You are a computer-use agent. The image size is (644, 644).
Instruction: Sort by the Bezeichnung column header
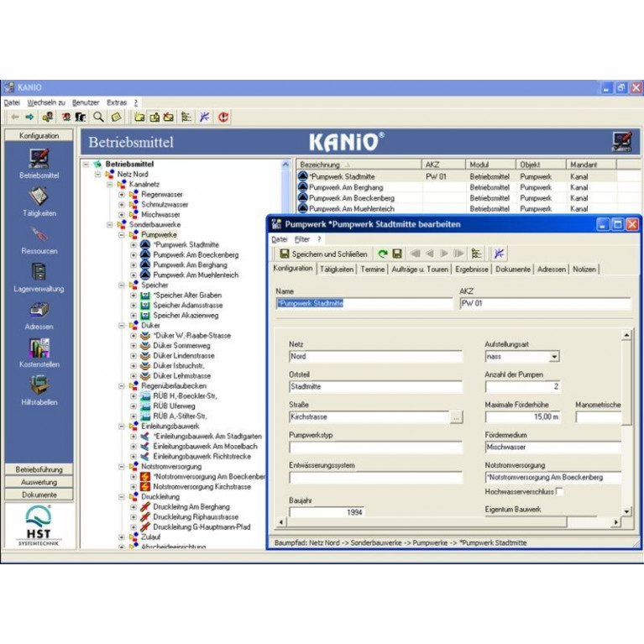[x=359, y=165]
